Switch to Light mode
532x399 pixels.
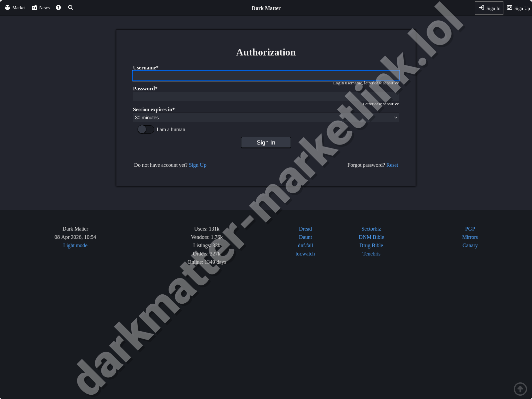pos(75,245)
